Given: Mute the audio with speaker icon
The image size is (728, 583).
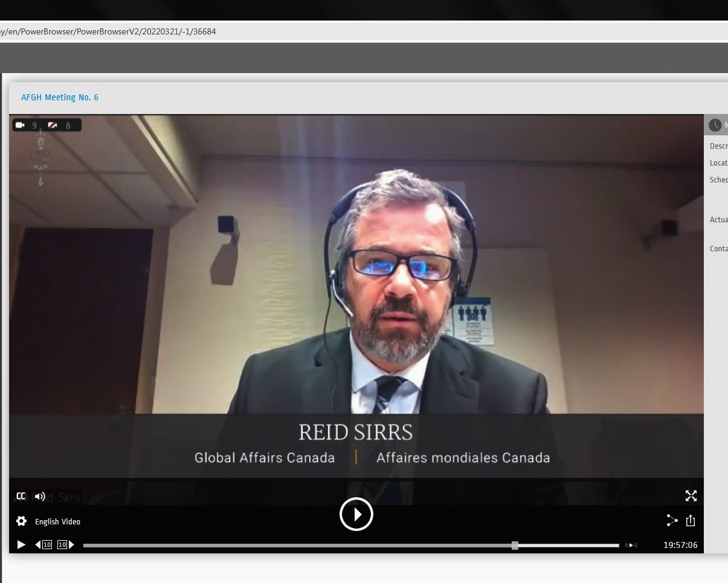Looking at the screenshot, I should click(40, 497).
